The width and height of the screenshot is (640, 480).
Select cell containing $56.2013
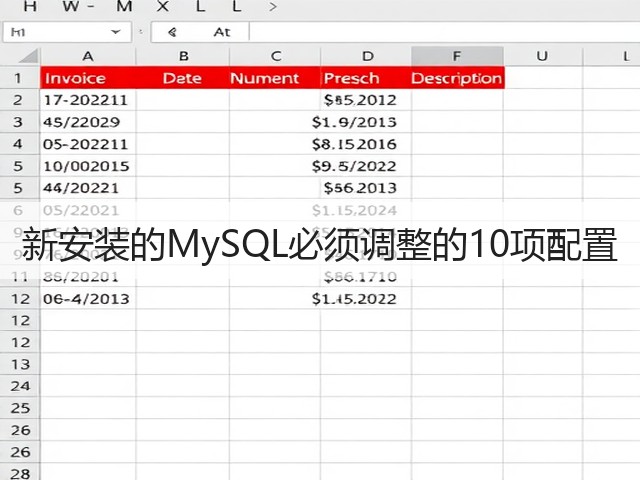pos(366,188)
